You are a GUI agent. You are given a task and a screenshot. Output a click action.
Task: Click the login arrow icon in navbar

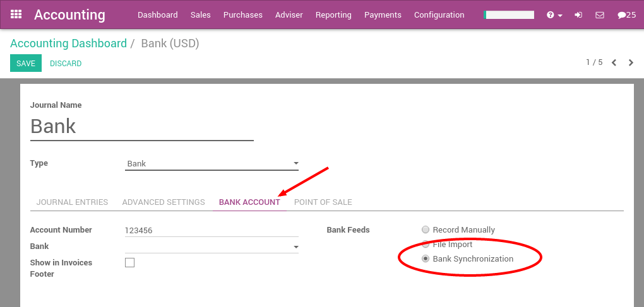(578, 15)
